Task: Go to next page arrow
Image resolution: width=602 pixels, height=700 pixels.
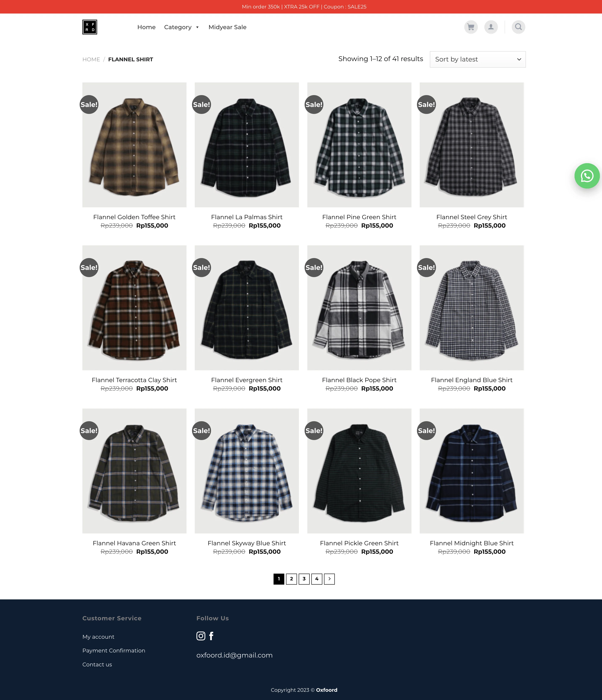Action: (x=329, y=579)
